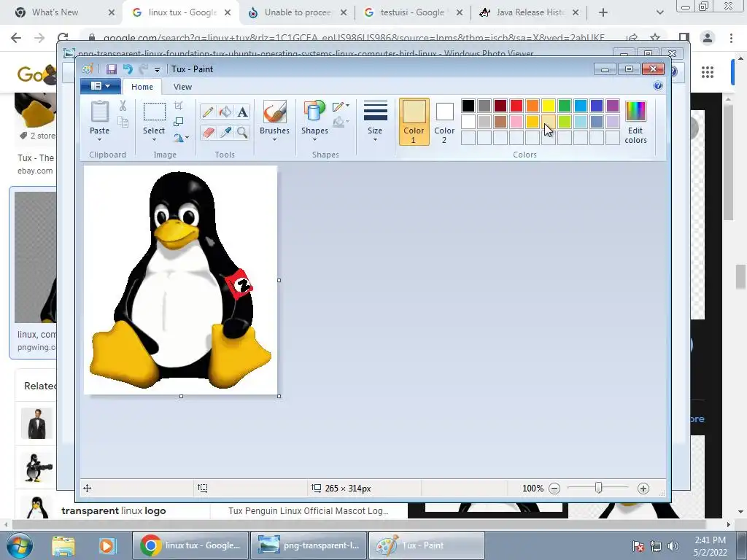The width and height of the screenshot is (747, 560).
Task: Switch to the What's New Chrome tab
Action: pos(65,12)
